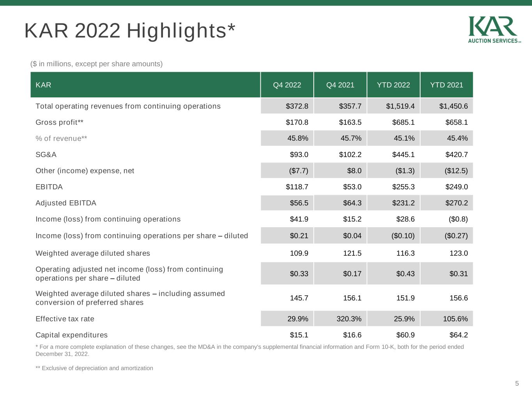Click the KAR Auction Services logo
This screenshot has height=399, width=532.
494,30
